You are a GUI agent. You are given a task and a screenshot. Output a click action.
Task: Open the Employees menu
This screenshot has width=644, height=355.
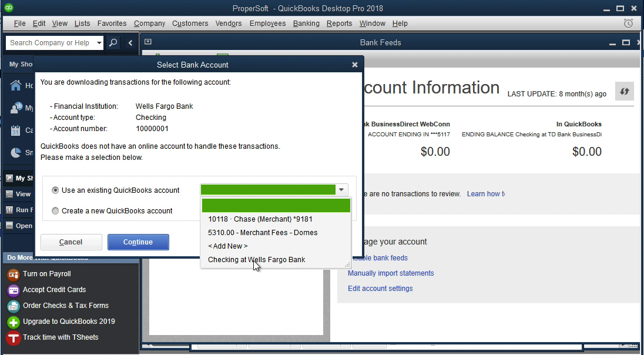click(267, 24)
